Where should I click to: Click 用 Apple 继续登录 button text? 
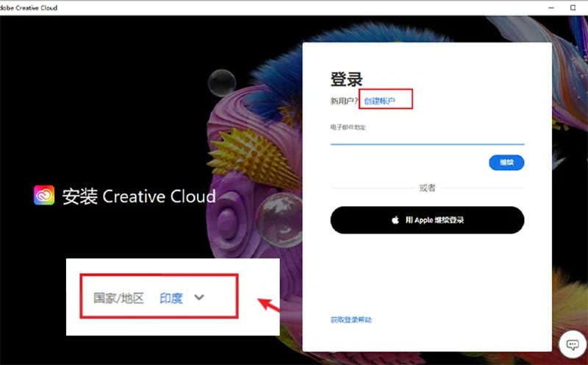click(434, 220)
